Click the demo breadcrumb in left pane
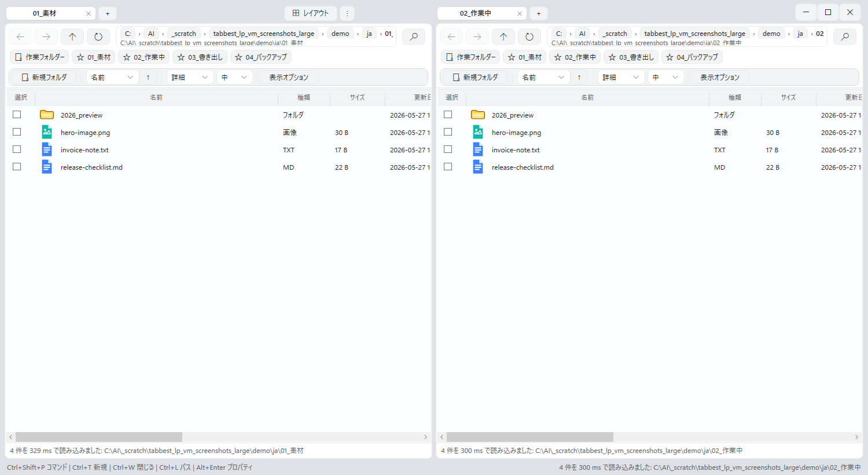 (x=340, y=34)
